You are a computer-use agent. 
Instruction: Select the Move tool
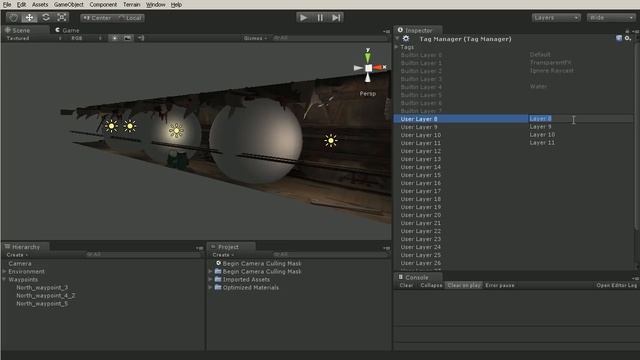point(29,18)
